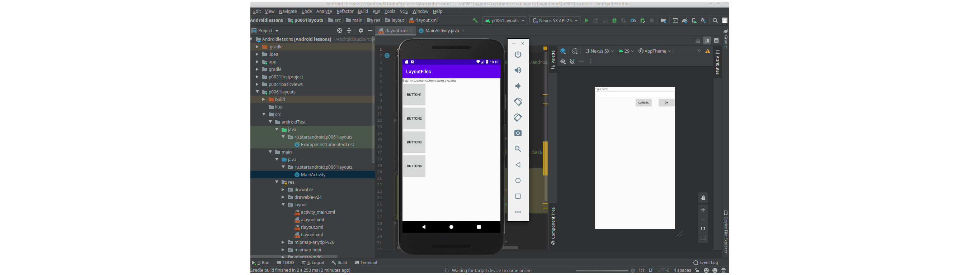980x275 pixels.
Task: Tap BUTTON1 in the emulator
Action: coord(414,95)
